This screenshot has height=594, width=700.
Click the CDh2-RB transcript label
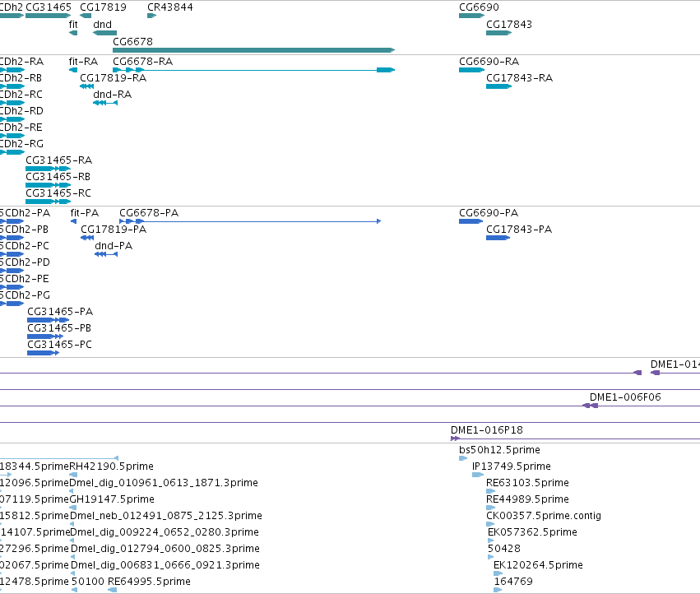pyautogui.click(x=21, y=77)
